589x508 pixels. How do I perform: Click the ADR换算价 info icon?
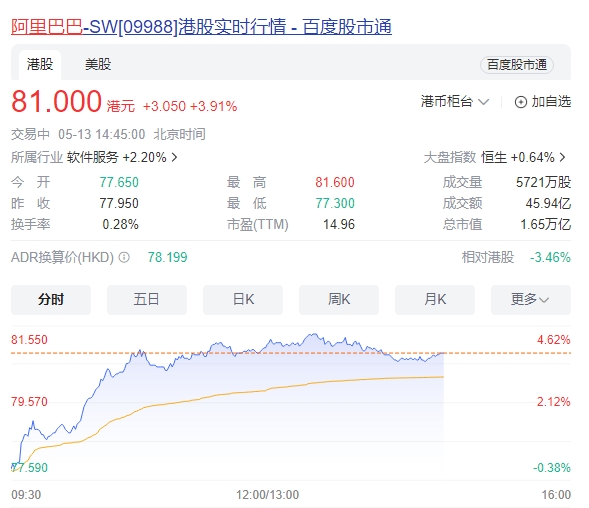pyautogui.click(x=124, y=257)
